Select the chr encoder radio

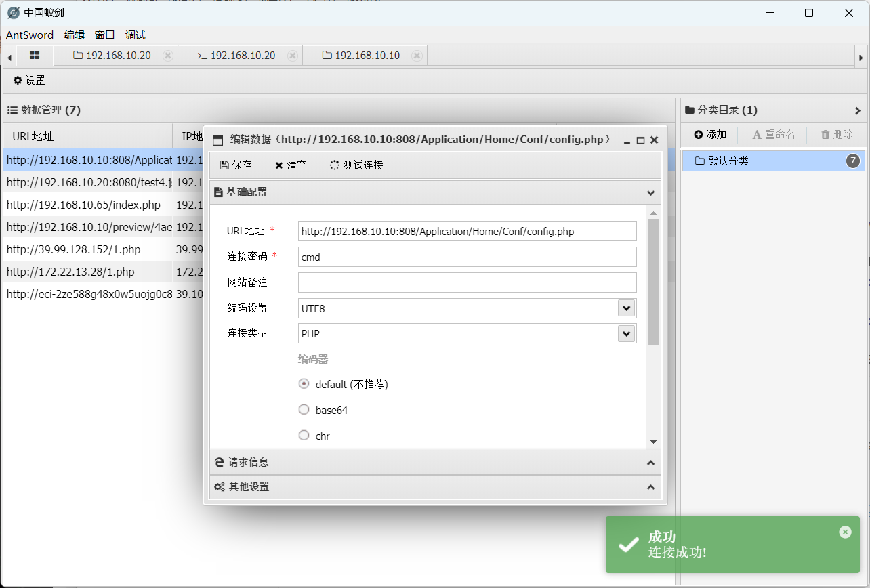(304, 436)
